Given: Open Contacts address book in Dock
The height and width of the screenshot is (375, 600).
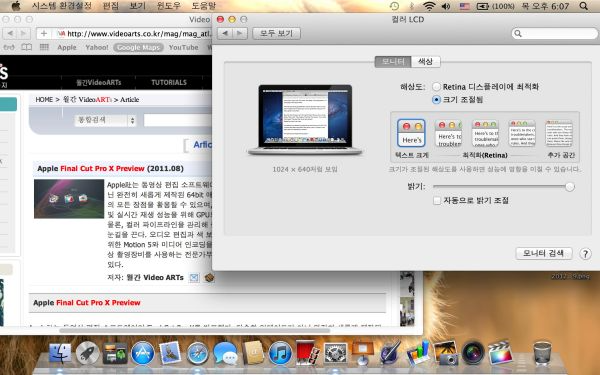Looking at the screenshot, I should tap(253, 353).
